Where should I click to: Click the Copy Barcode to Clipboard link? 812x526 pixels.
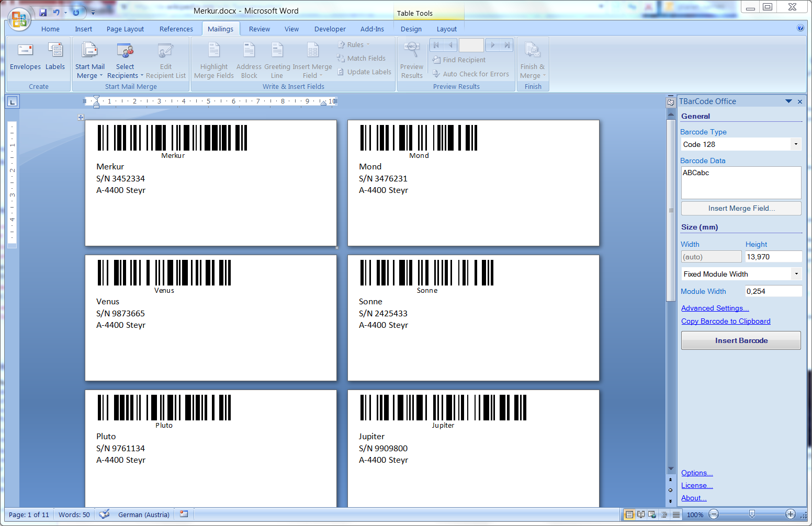[x=726, y=322]
